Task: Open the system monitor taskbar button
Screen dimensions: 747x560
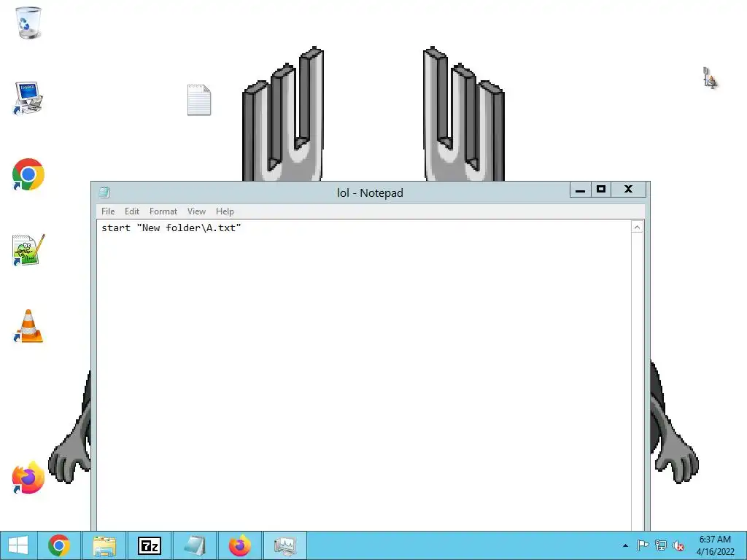Action: (285, 545)
